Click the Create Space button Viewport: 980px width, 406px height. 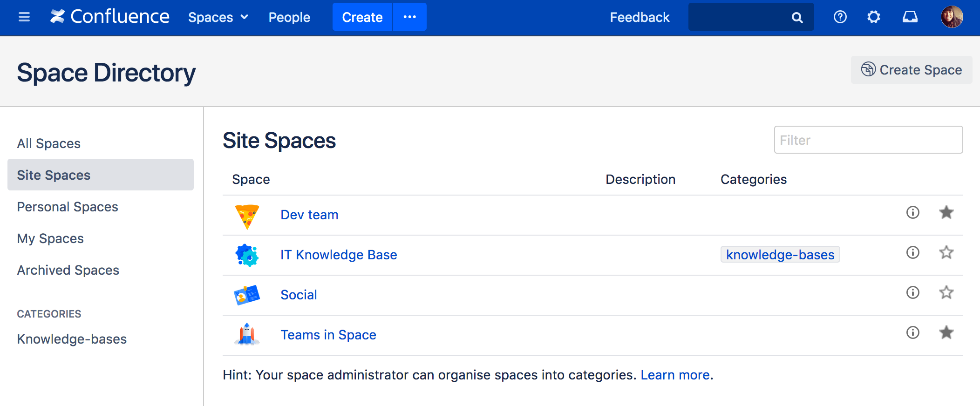(x=911, y=70)
